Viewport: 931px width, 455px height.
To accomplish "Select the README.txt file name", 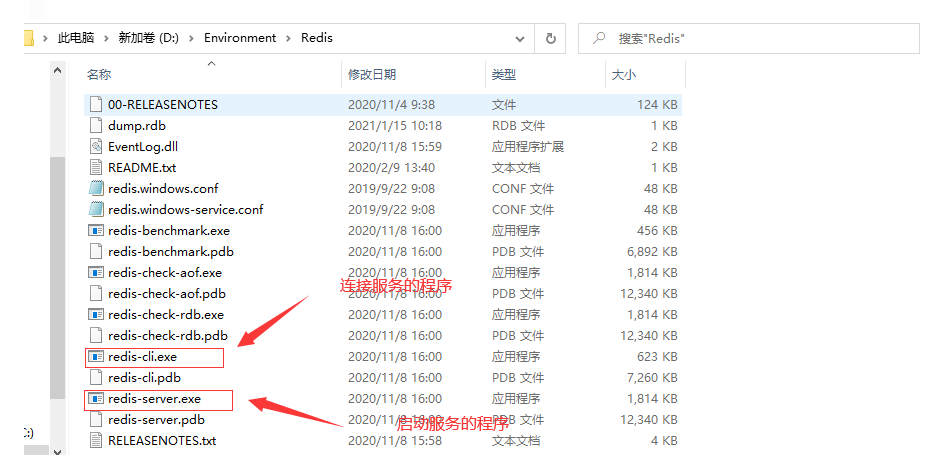I will (142, 168).
